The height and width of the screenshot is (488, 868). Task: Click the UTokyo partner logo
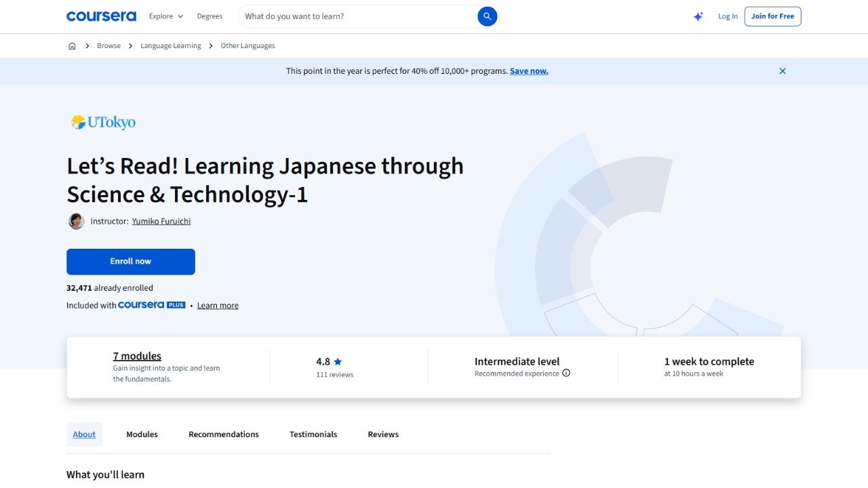point(103,122)
